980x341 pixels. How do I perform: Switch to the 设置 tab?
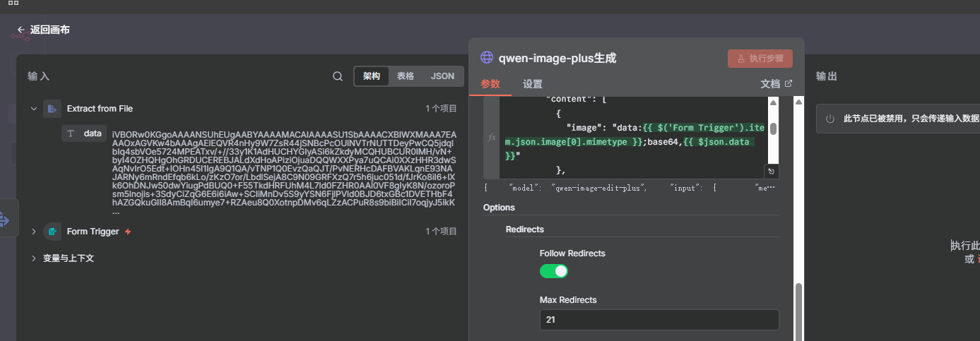[533, 84]
